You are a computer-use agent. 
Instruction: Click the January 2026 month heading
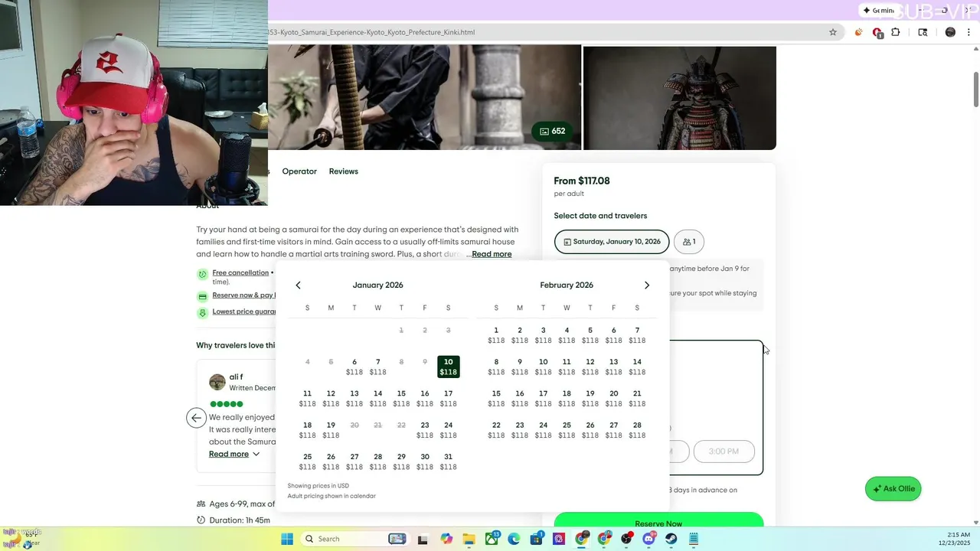point(377,285)
